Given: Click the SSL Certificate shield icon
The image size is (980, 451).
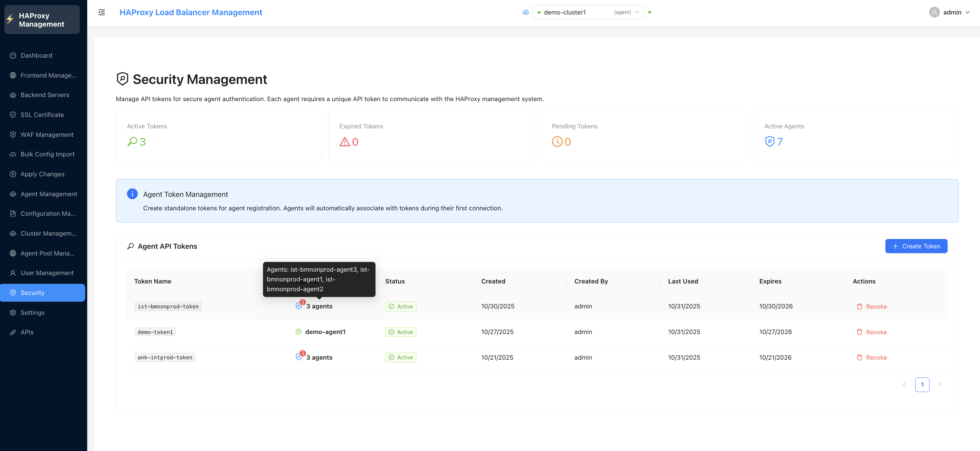Looking at the screenshot, I should (x=13, y=115).
